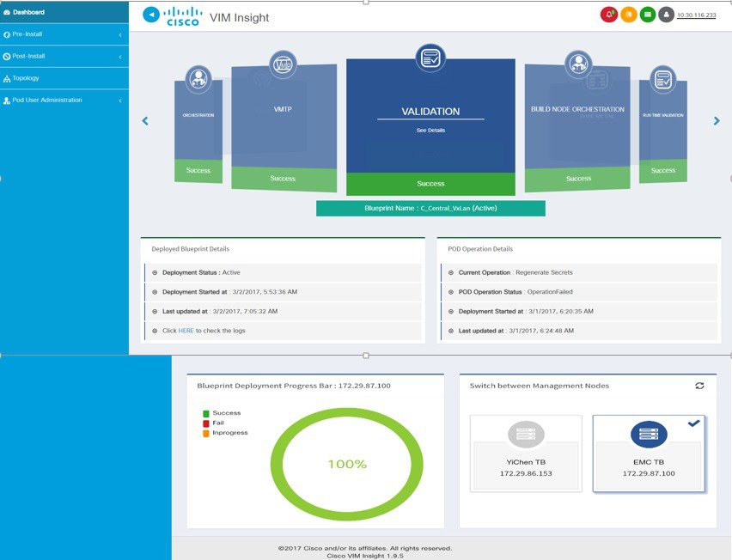Refresh the management nodes list

point(699,386)
